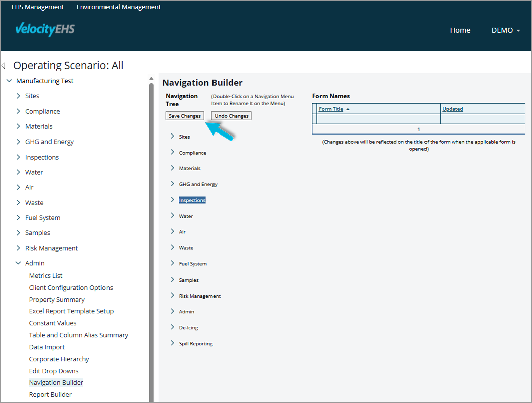Viewport: 532px width, 403px height.
Task: Collapse Manufacturing Test tree node
Action: [x=9, y=81]
